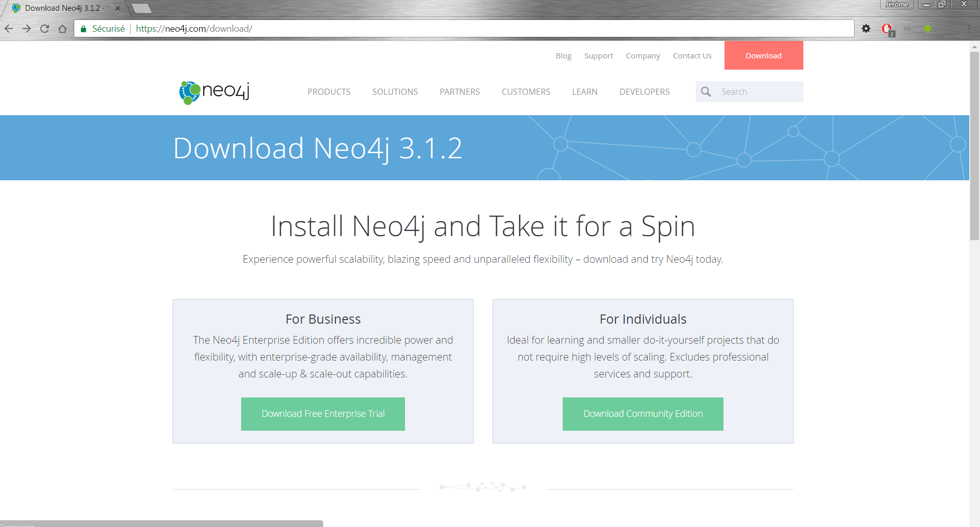Open the LEARN menu
The width and height of the screenshot is (980, 527).
(585, 92)
